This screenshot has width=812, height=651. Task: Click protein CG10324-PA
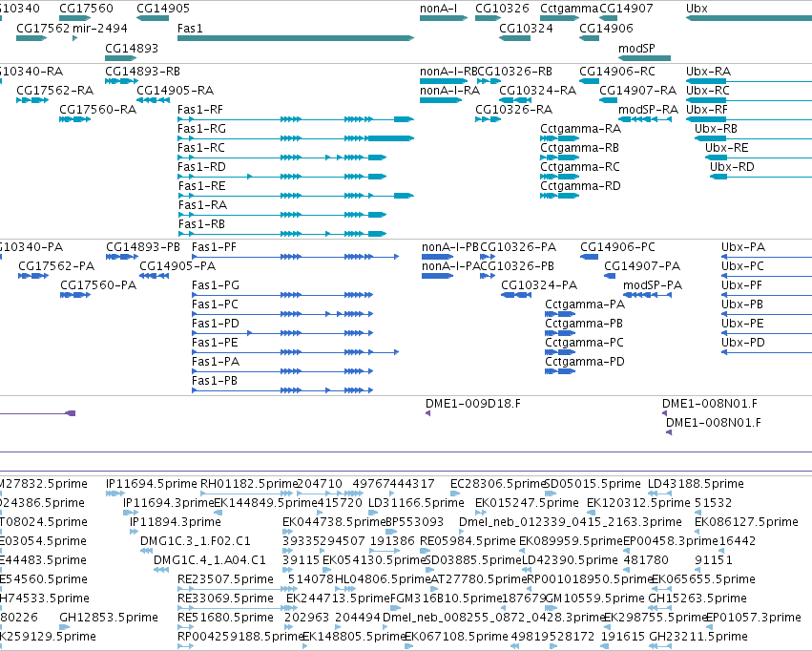pyautogui.click(x=516, y=295)
